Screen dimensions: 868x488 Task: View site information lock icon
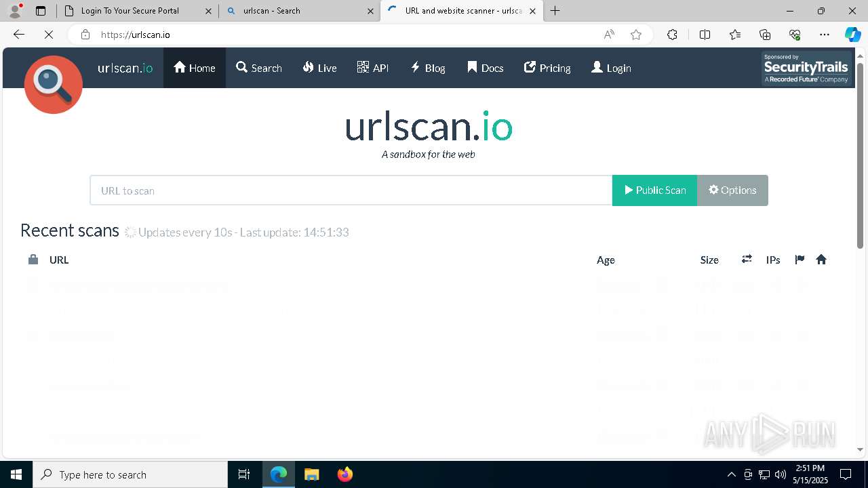tap(85, 35)
